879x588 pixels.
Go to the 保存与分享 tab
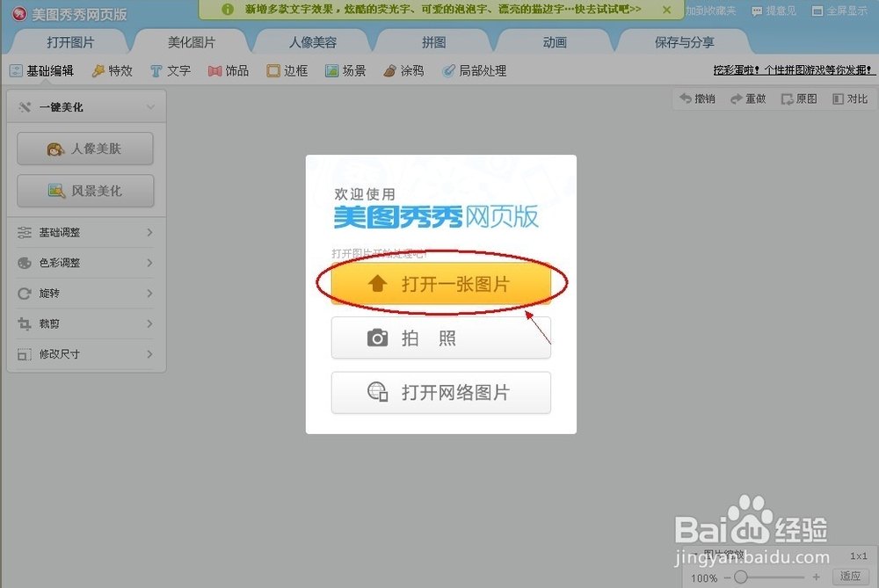pos(685,42)
